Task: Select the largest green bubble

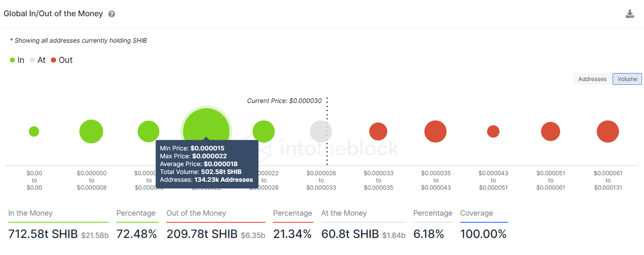Action: click(206, 125)
